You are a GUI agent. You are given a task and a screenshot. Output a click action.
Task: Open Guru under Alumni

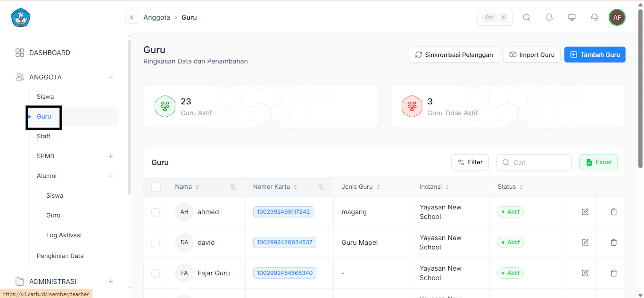pos(53,215)
